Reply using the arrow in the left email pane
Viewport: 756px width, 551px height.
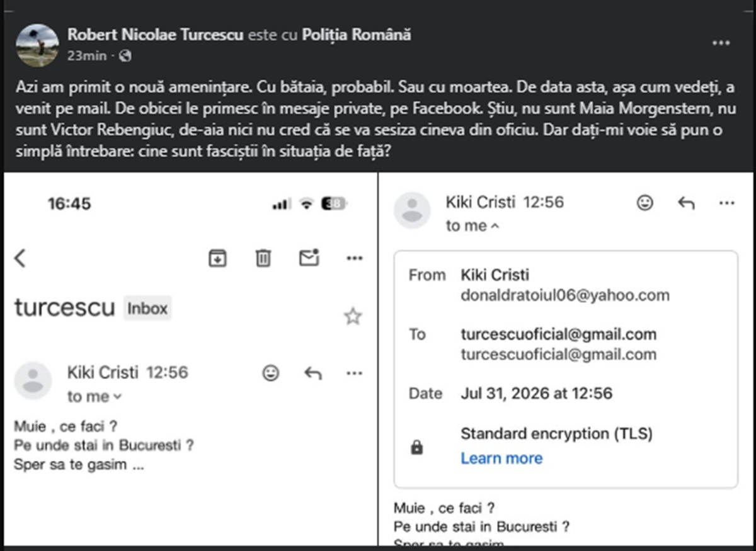[312, 373]
